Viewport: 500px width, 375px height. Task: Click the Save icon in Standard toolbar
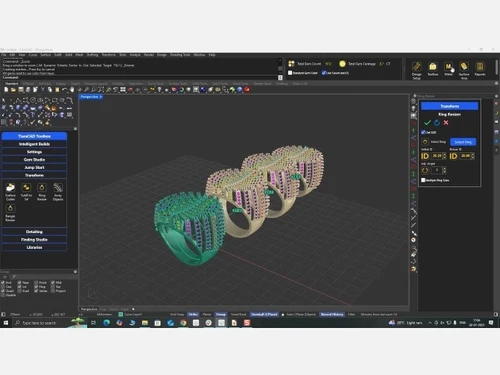coord(21,89)
